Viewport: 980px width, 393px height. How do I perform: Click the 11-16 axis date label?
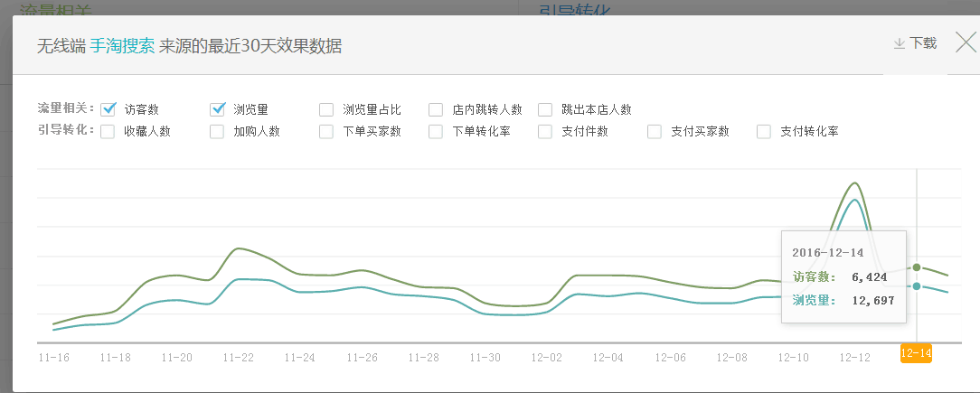coord(53,358)
